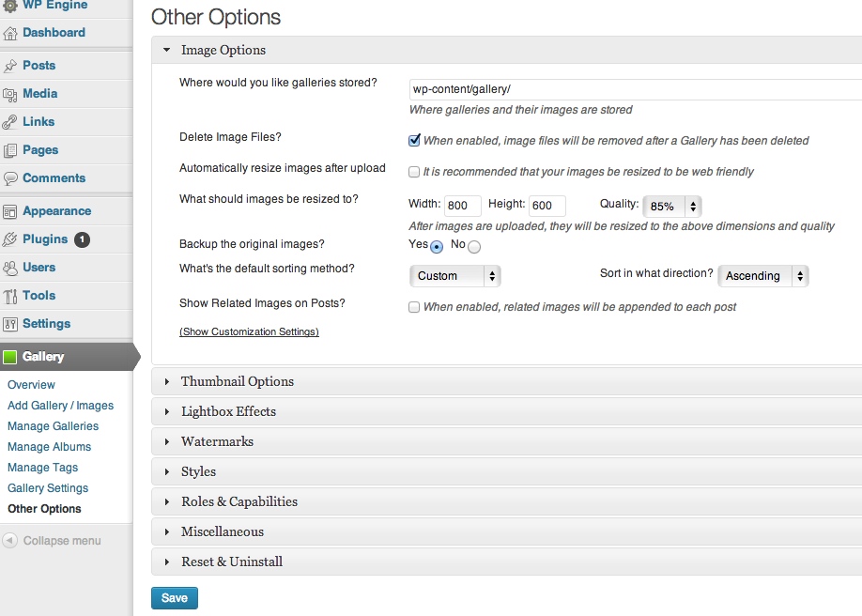Go to Gallery Settings submenu item

(48, 488)
